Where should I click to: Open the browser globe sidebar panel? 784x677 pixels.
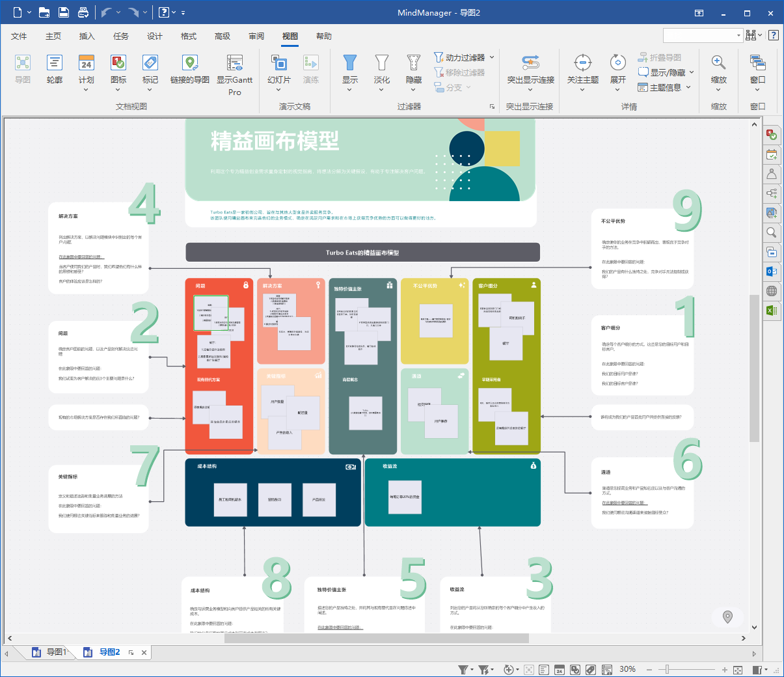772,291
